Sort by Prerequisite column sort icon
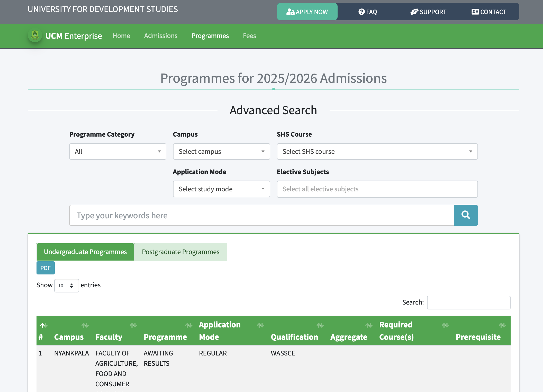Image resolution: width=543 pixels, height=392 pixels. [502, 325]
